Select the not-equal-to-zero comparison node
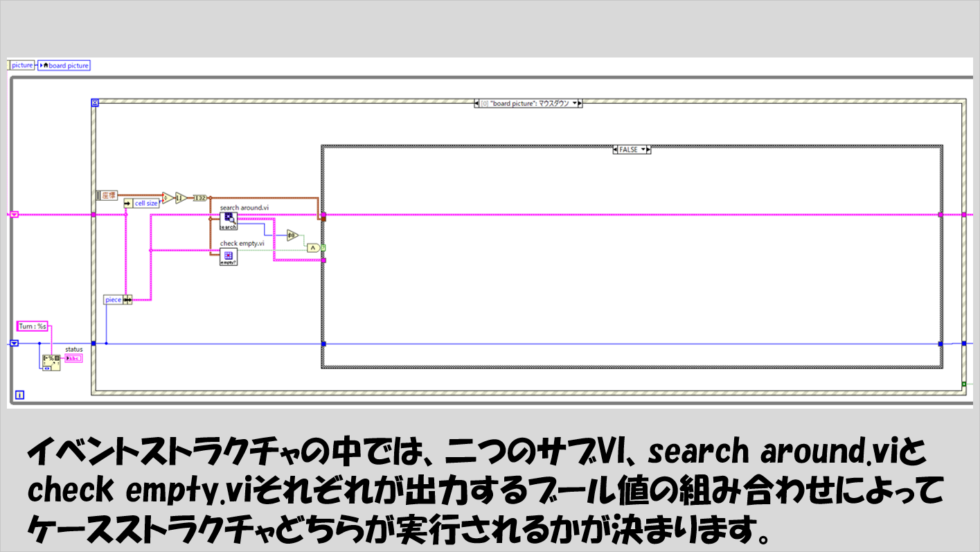 (x=292, y=235)
